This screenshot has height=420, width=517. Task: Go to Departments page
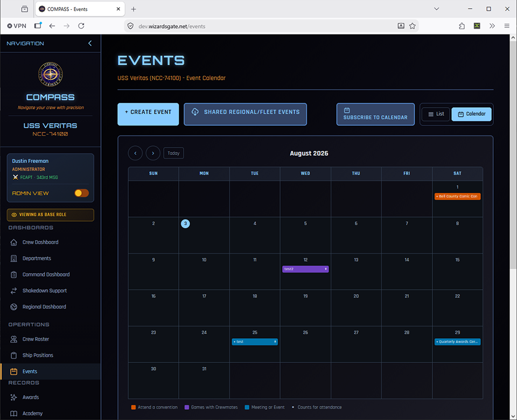pyautogui.click(x=37, y=258)
